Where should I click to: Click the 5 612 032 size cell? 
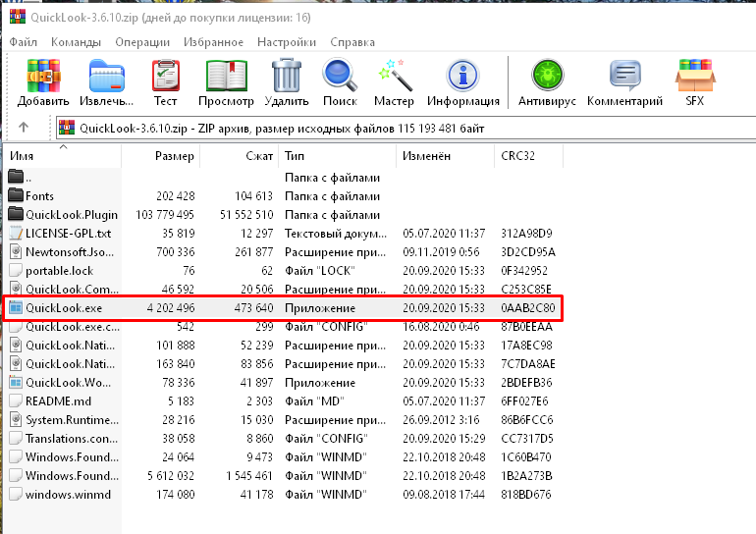pos(171,476)
